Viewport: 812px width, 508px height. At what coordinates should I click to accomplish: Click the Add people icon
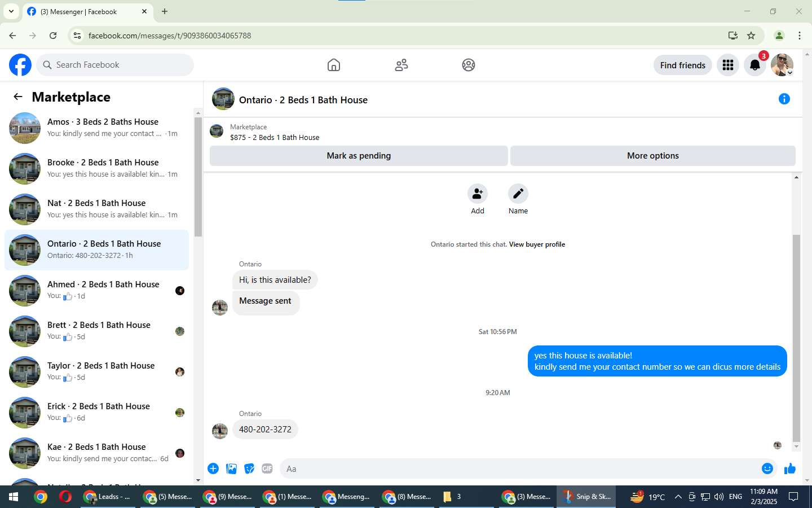coord(478,194)
